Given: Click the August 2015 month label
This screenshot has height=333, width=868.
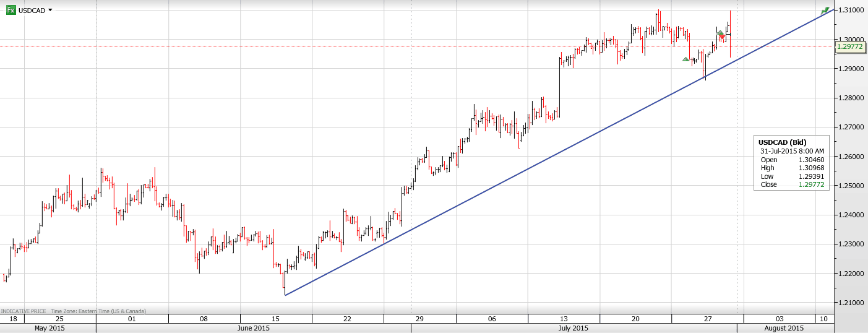Looking at the screenshot, I should 784,328.
